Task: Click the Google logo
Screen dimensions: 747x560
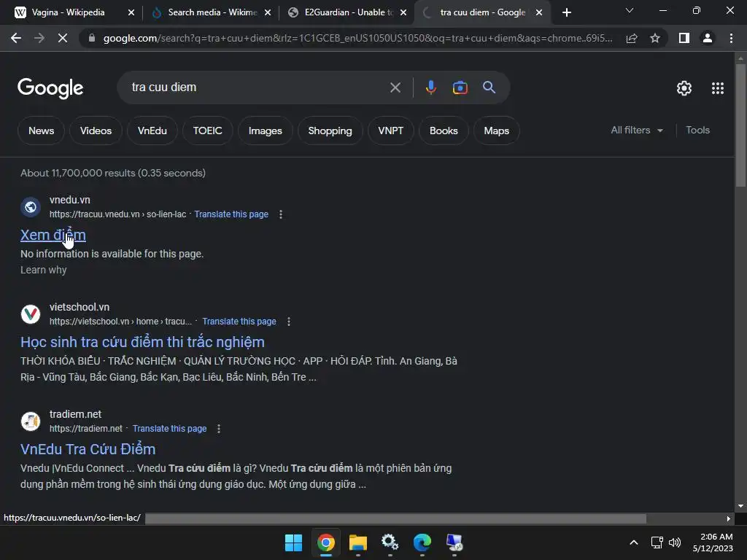Action: click(x=50, y=88)
